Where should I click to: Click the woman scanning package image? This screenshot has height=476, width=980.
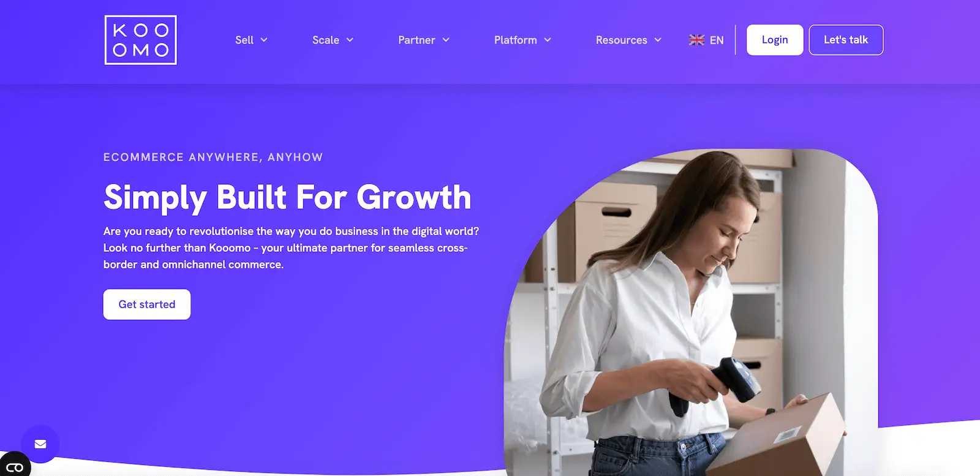691,312
